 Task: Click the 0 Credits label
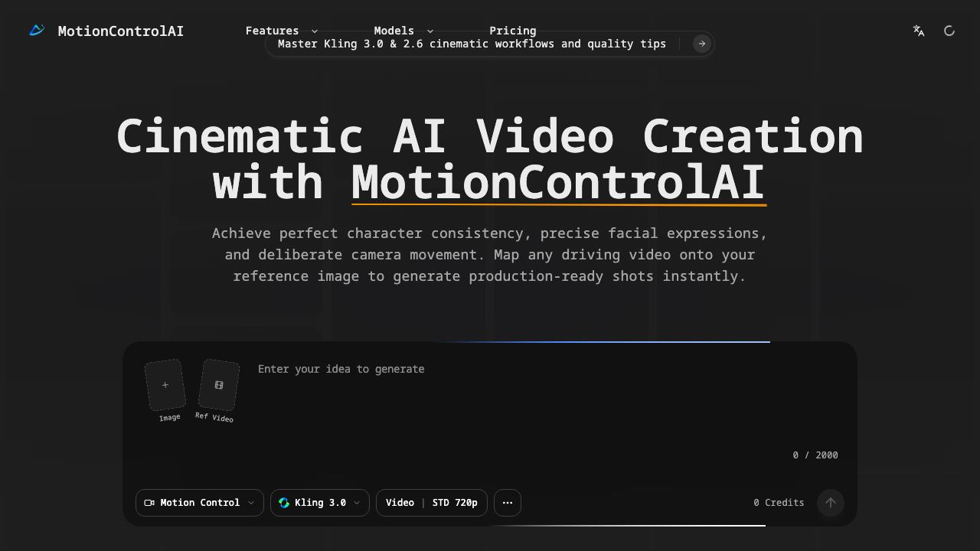pyautogui.click(x=779, y=503)
